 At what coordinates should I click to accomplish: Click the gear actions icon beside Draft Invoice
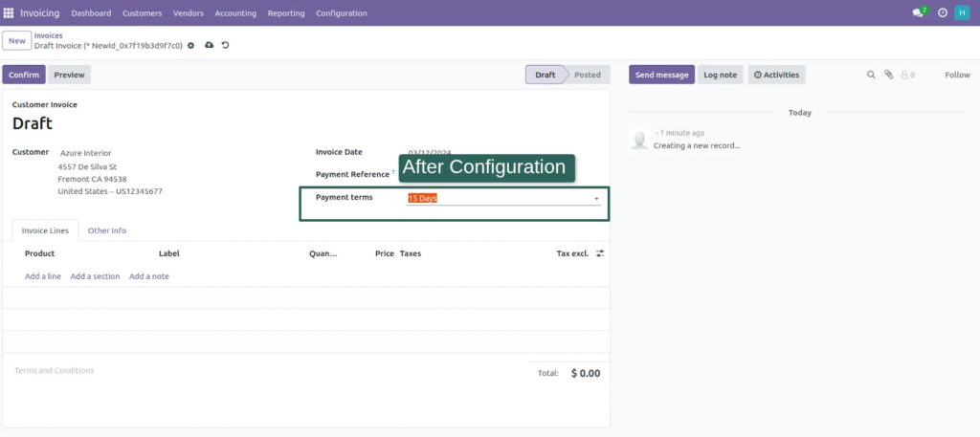click(x=190, y=45)
